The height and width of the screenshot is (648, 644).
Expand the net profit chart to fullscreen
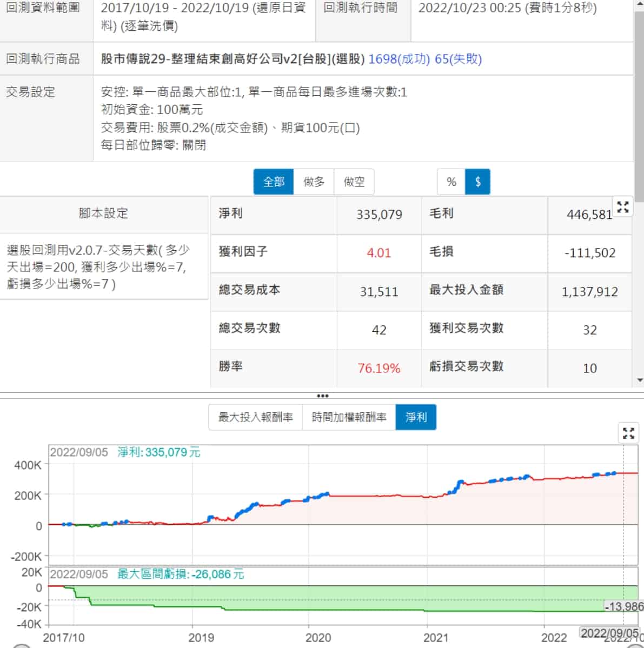(628, 433)
